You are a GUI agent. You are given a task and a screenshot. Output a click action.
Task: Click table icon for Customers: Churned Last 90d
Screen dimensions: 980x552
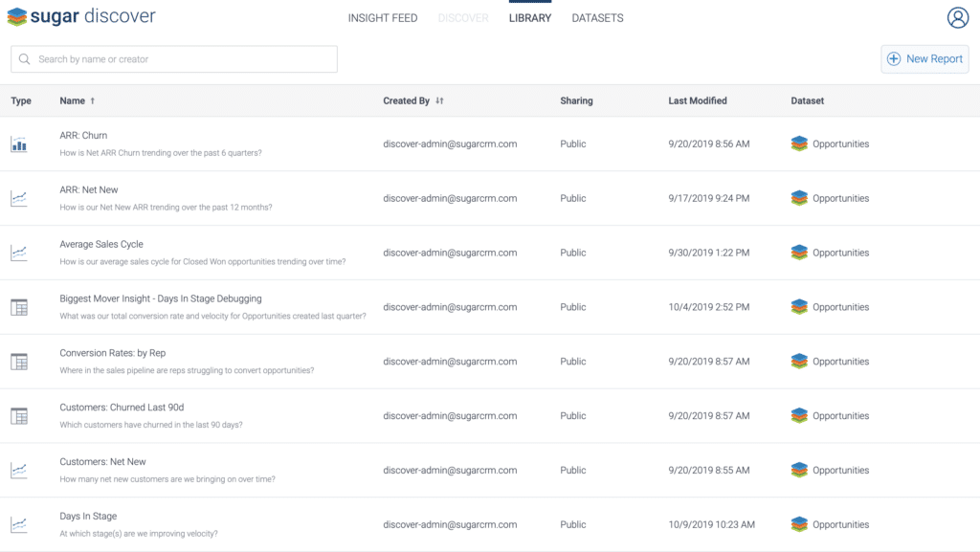19,416
